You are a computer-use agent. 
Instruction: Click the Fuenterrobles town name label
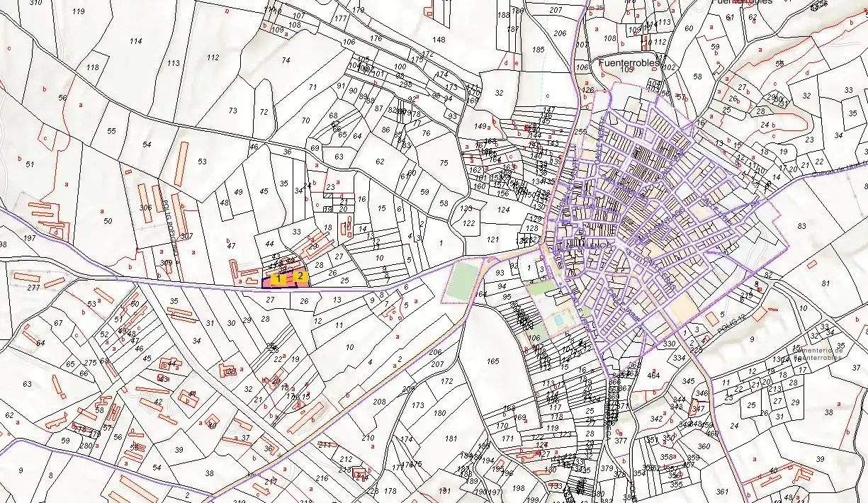(629, 62)
